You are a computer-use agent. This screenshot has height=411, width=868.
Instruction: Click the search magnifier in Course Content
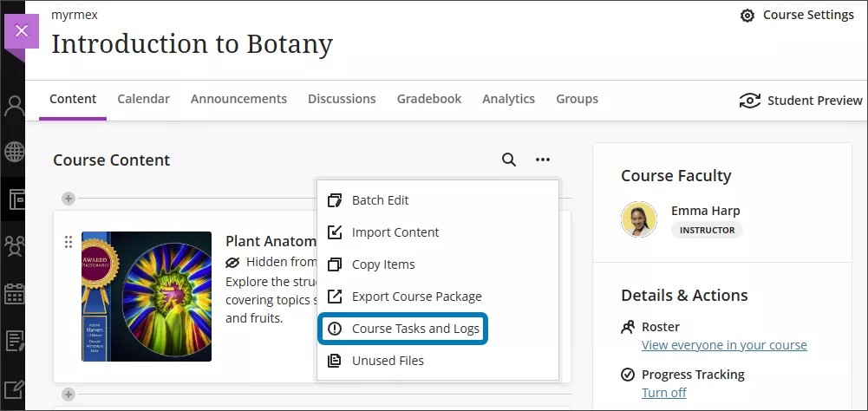tap(509, 160)
